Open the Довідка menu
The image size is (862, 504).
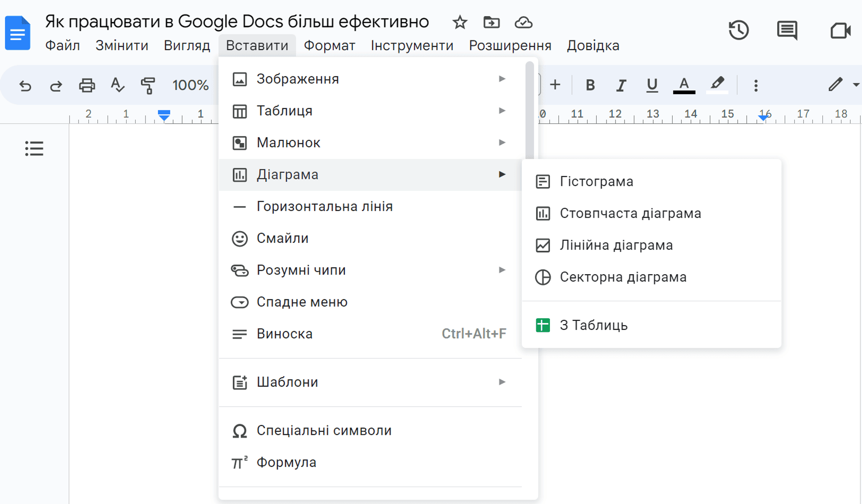[x=593, y=45]
